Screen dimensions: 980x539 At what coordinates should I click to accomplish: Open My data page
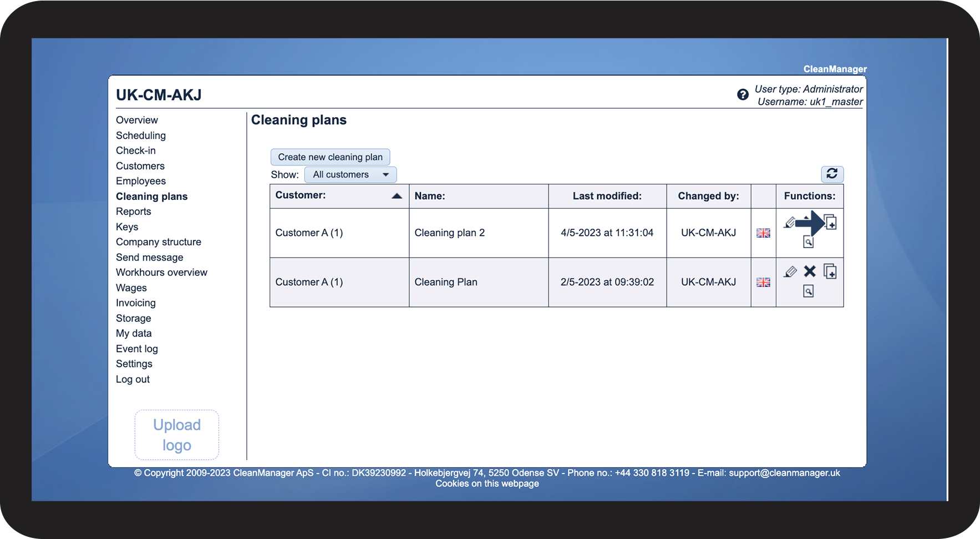(134, 334)
